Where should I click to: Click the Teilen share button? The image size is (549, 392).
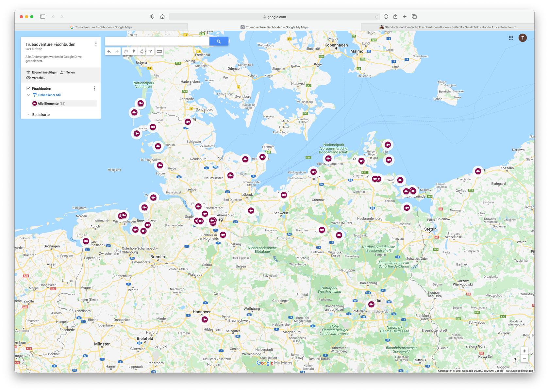(x=68, y=73)
